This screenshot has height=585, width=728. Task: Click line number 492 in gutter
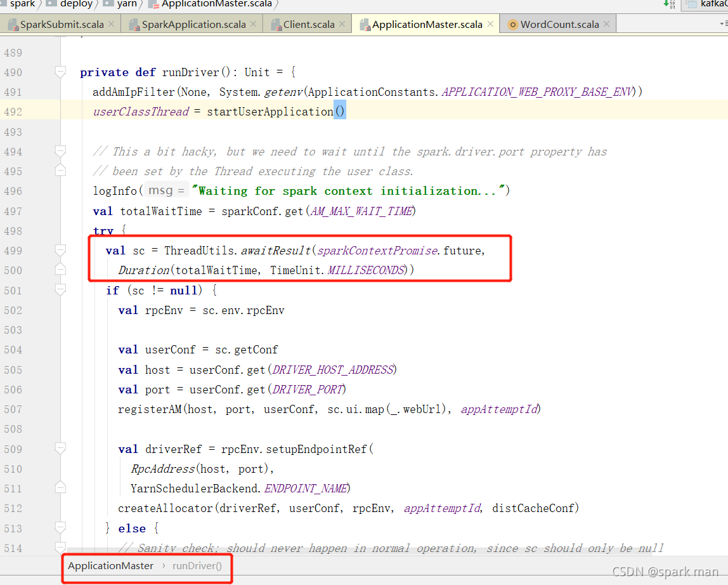(13, 112)
